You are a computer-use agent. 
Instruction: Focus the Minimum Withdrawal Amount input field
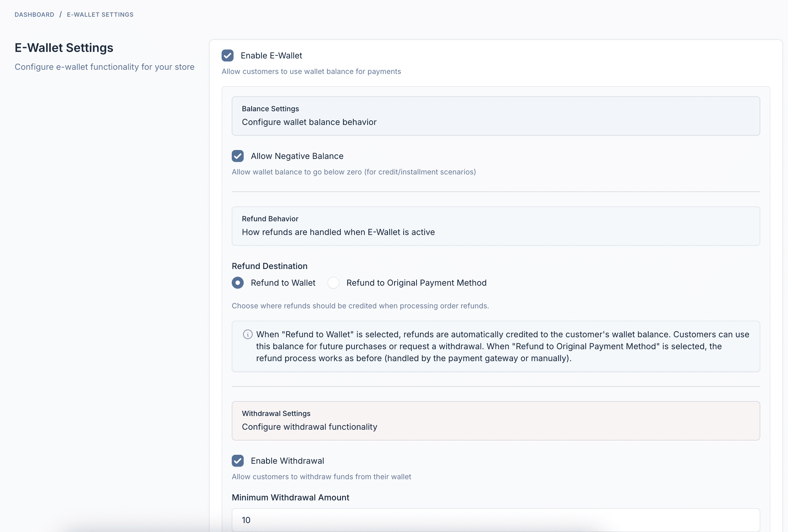tap(495, 520)
